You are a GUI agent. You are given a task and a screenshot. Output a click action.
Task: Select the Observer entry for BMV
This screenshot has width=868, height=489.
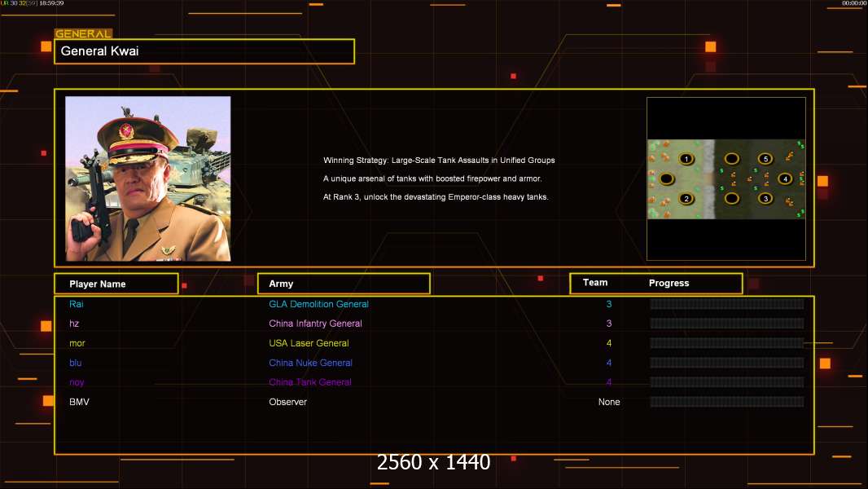click(x=287, y=402)
